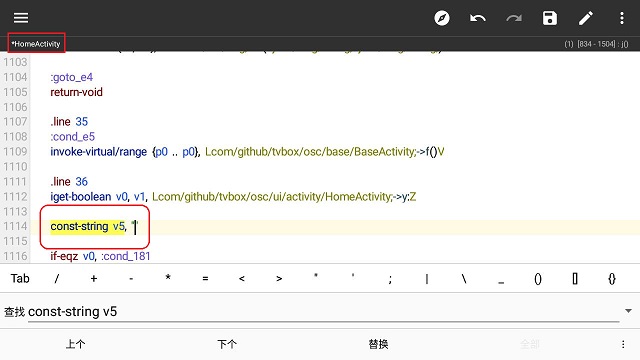
Task: Open search options three-dot menu
Action: (x=623, y=344)
